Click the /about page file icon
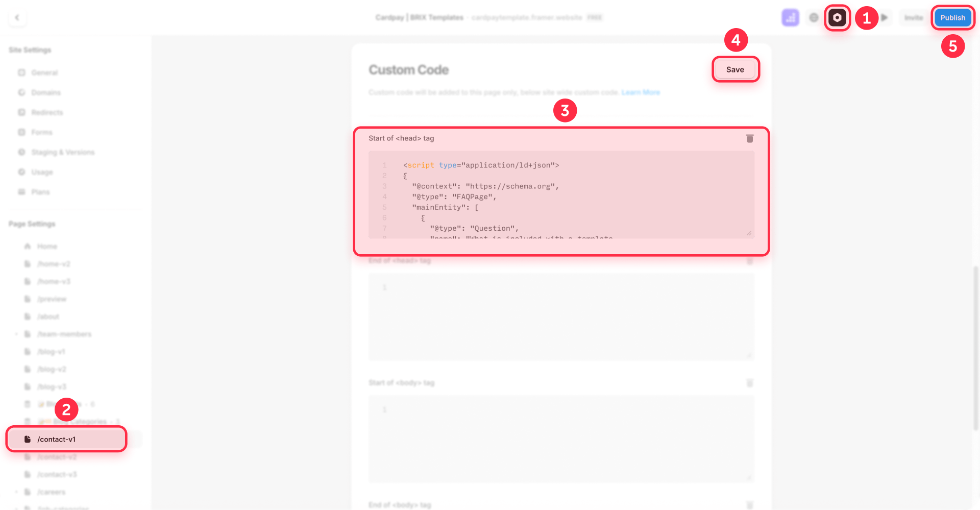 click(28, 317)
